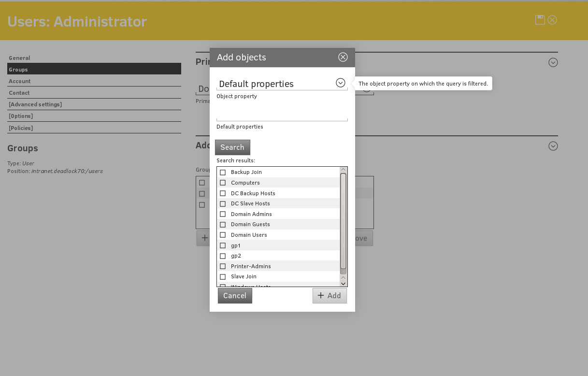Switch to the Account tab

19,81
